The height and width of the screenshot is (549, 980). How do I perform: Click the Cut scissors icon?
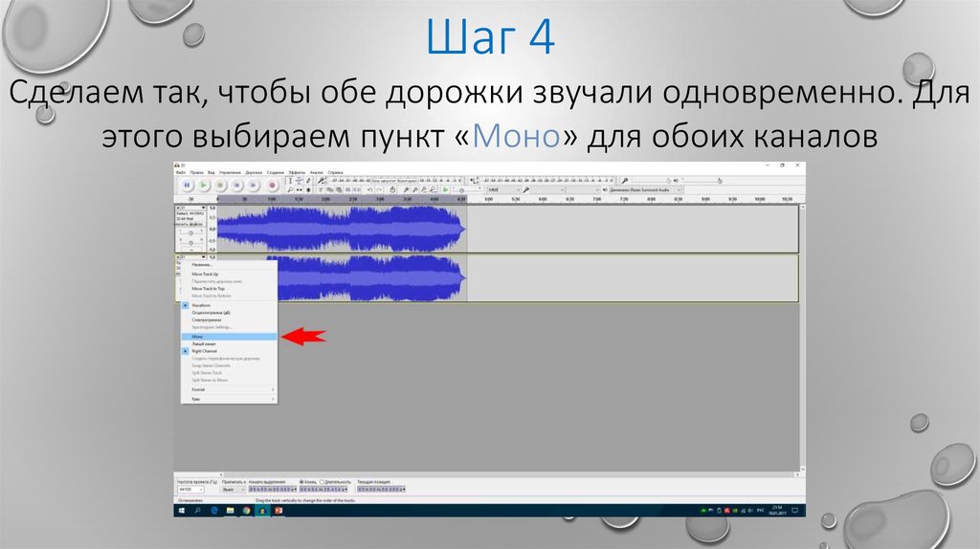coord(321,190)
